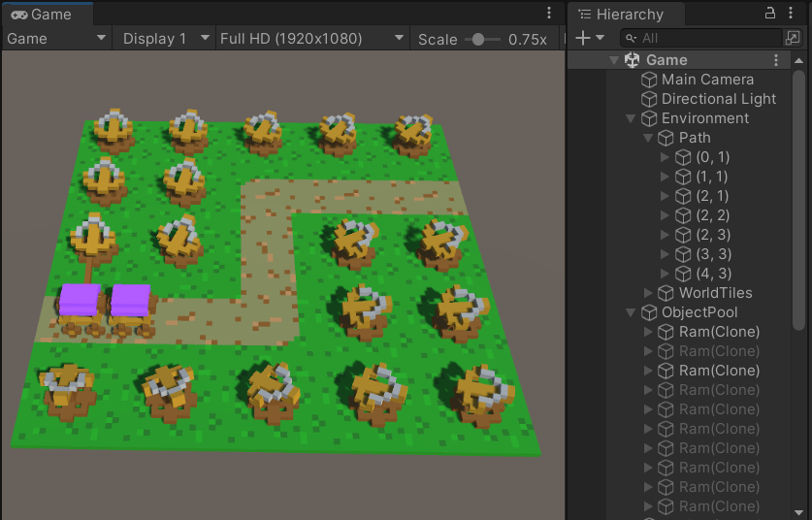Select the Environment object

click(705, 118)
